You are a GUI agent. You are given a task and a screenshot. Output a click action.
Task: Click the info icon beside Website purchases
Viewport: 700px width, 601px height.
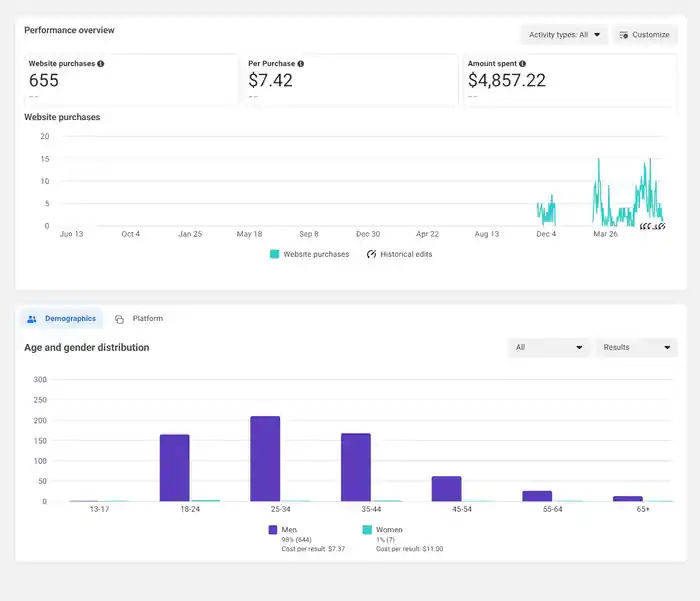tap(101, 64)
